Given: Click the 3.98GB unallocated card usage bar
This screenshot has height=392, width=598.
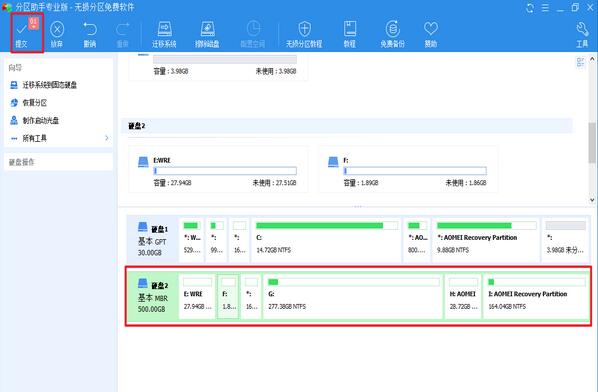Looking at the screenshot, I should pyautogui.click(x=225, y=59).
